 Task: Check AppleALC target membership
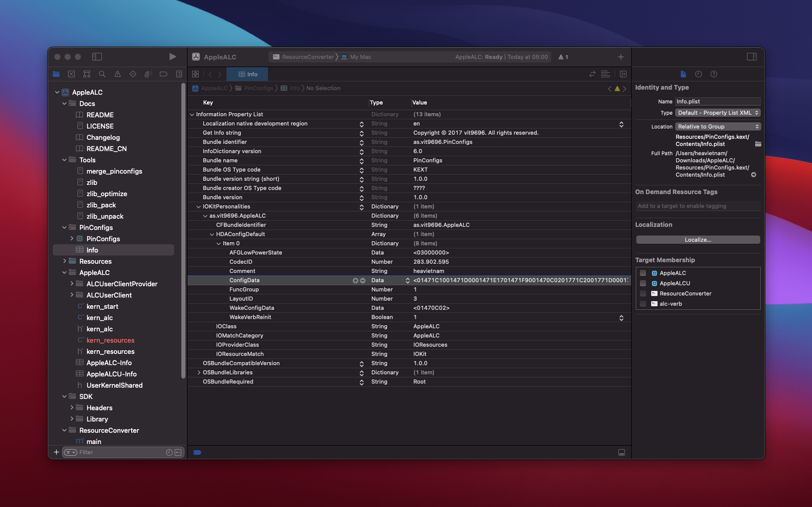(x=643, y=273)
